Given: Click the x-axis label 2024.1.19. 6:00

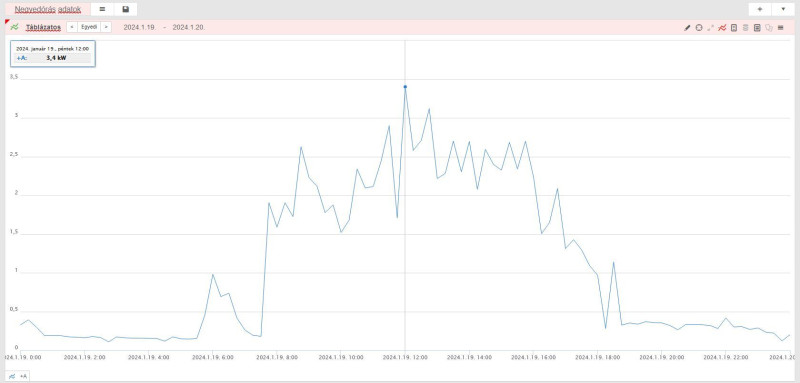Looking at the screenshot, I should [213, 358].
